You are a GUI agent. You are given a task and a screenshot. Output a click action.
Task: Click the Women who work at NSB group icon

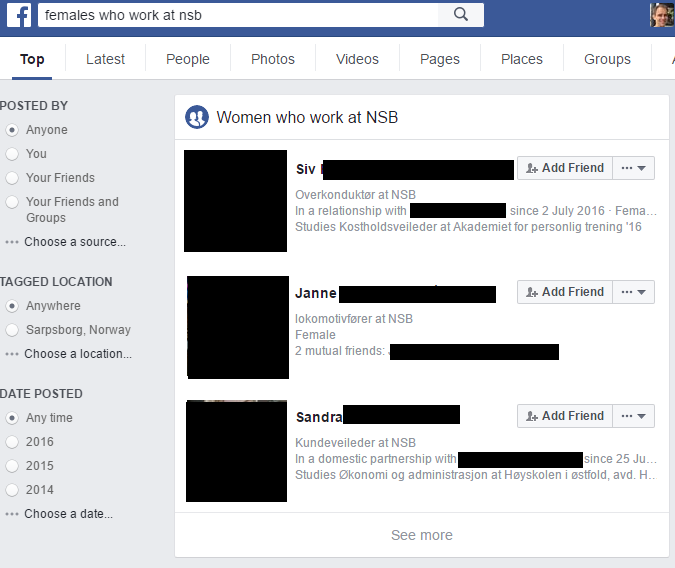(197, 117)
